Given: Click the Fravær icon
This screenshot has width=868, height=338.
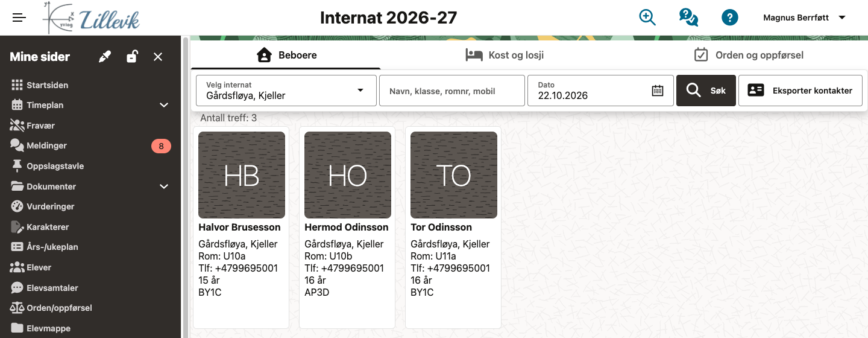Looking at the screenshot, I should (x=17, y=126).
